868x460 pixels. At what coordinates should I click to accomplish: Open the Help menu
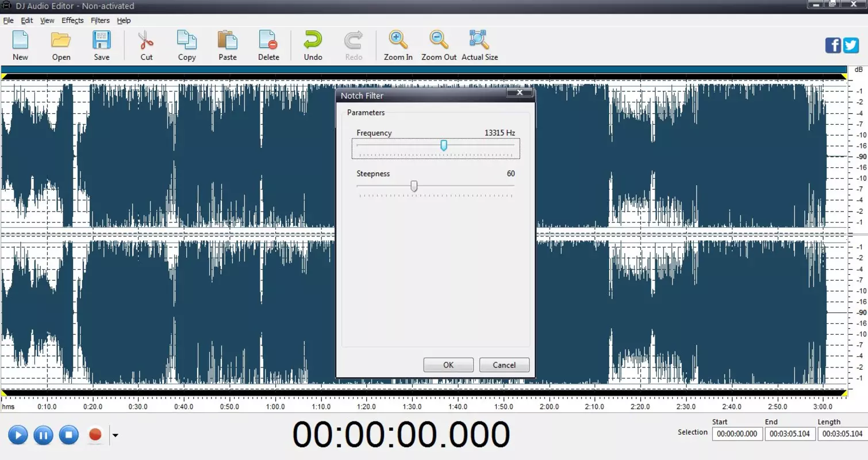click(x=124, y=21)
